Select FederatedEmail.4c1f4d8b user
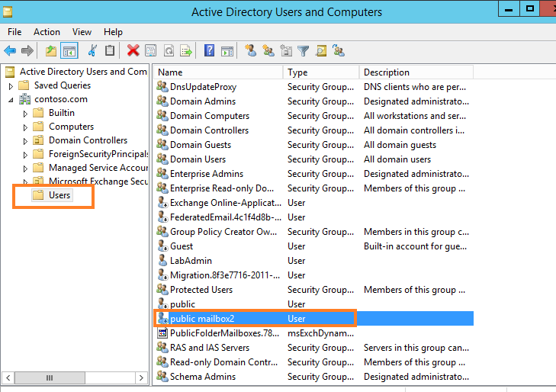This screenshot has width=556, height=392. click(226, 217)
